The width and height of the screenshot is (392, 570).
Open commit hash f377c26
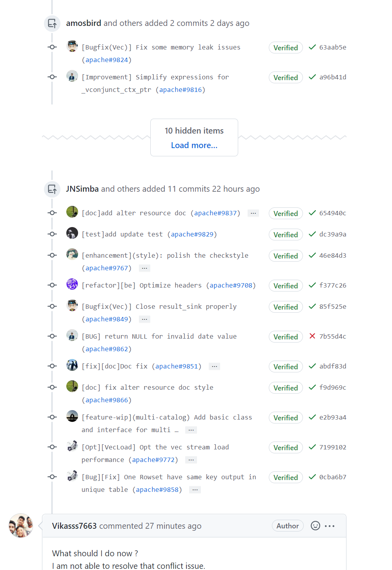click(x=333, y=285)
